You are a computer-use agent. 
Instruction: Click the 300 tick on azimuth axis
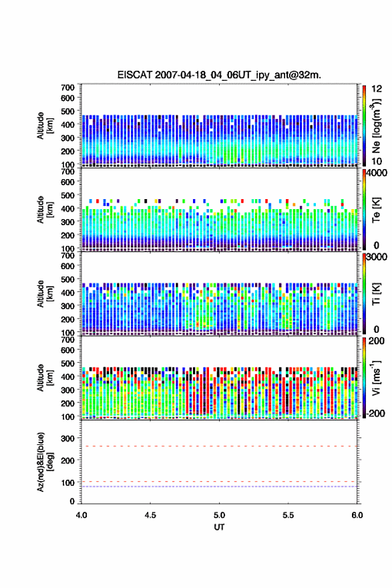(68, 438)
